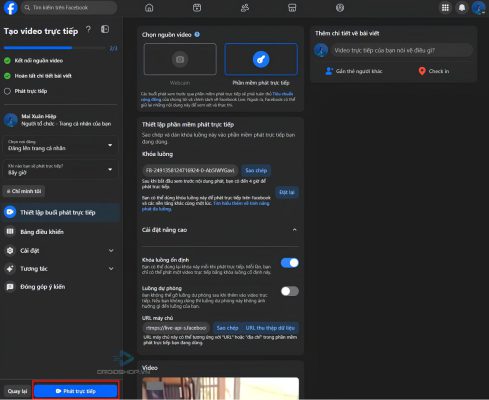
Task: Open the Groups icon in top bar
Action: [340, 8]
